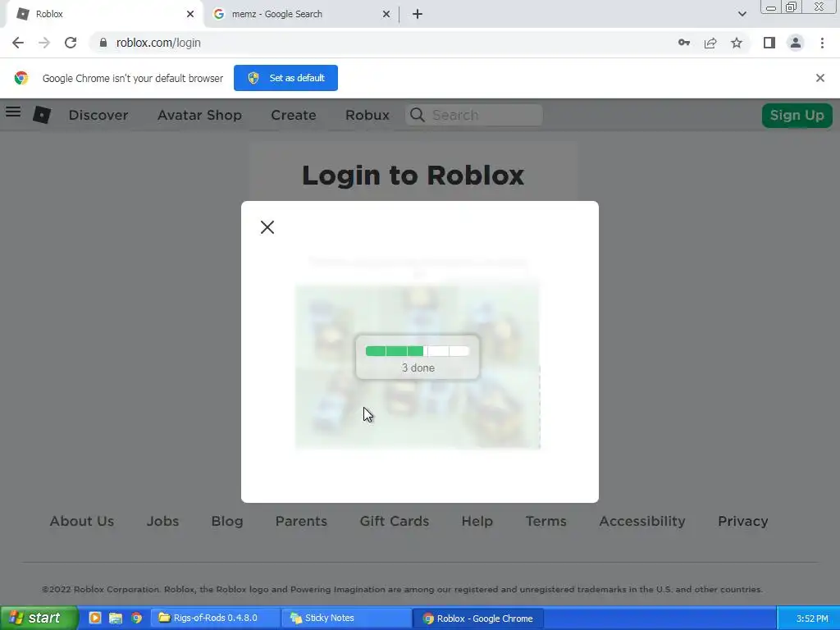Expand the tab search chevron

point(742,14)
